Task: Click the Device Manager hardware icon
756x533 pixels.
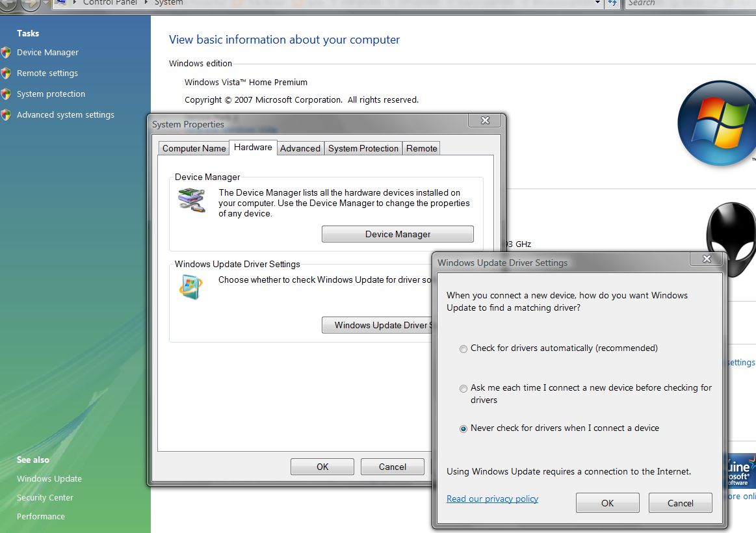Action: pyautogui.click(x=191, y=200)
